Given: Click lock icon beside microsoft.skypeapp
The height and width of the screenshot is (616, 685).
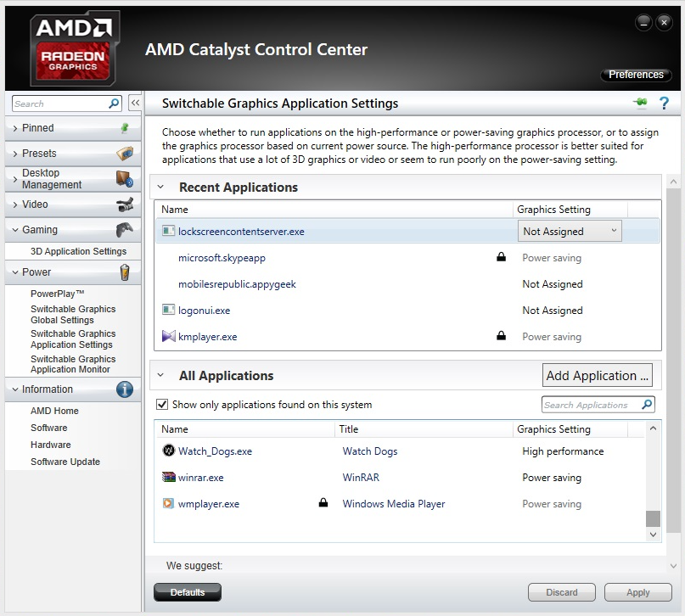Looking at the screenshot, I should (x=501, y=257).
